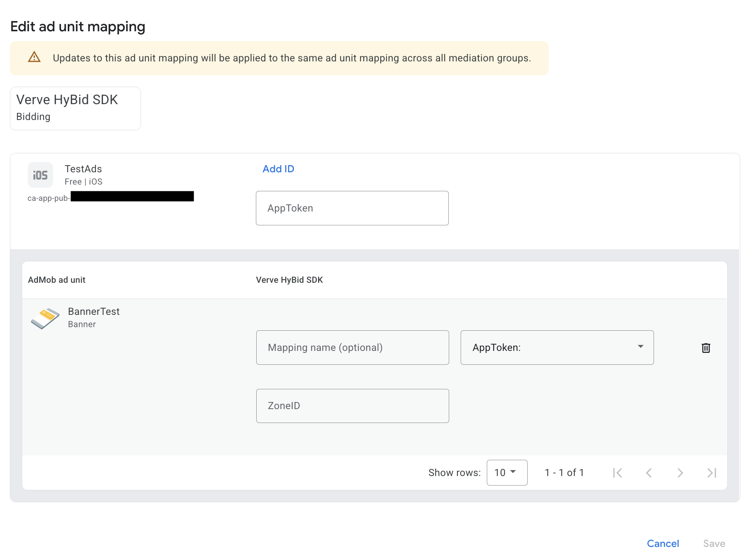Delete the BannerTest mapping with trash icon

coord(706,348)
